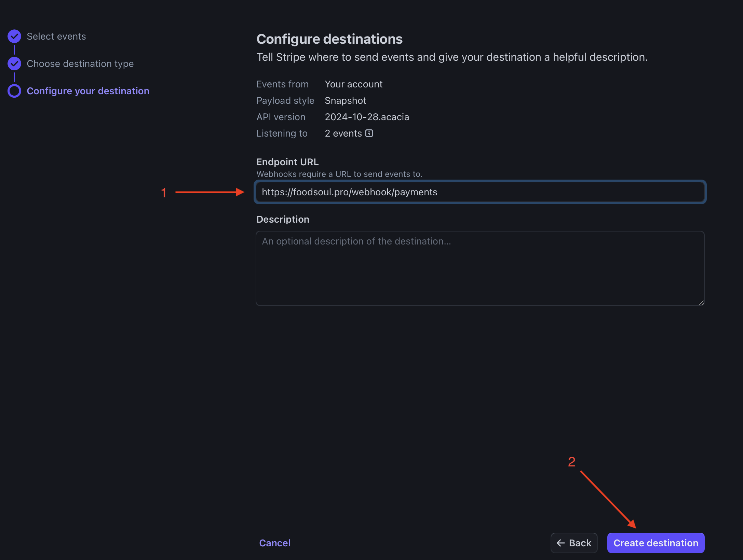This screenshot has width=743, height=560.
Task: Focus the Endpoint URL input field
Action: pyautogui.click(x=480, y=192)
